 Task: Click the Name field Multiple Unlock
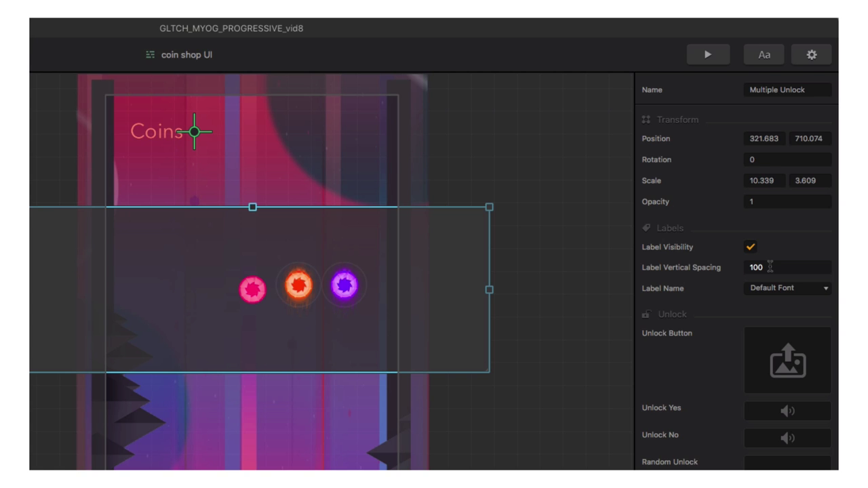point(787,90)
